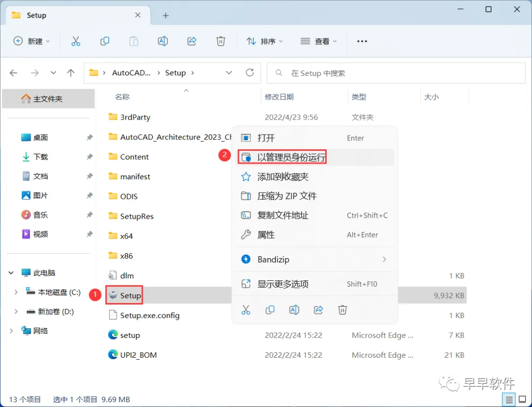Refresh the current folder view
The height and width of the screenshot is (407, 532).
click(x=250, y=72)
